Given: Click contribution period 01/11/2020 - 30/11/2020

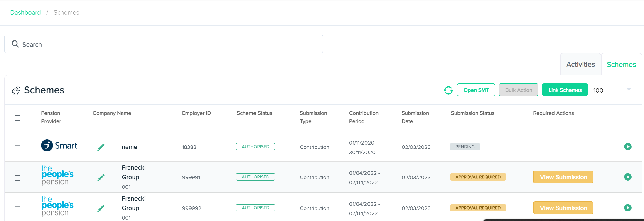Looking at the screenshot, I should pos(363,147).
